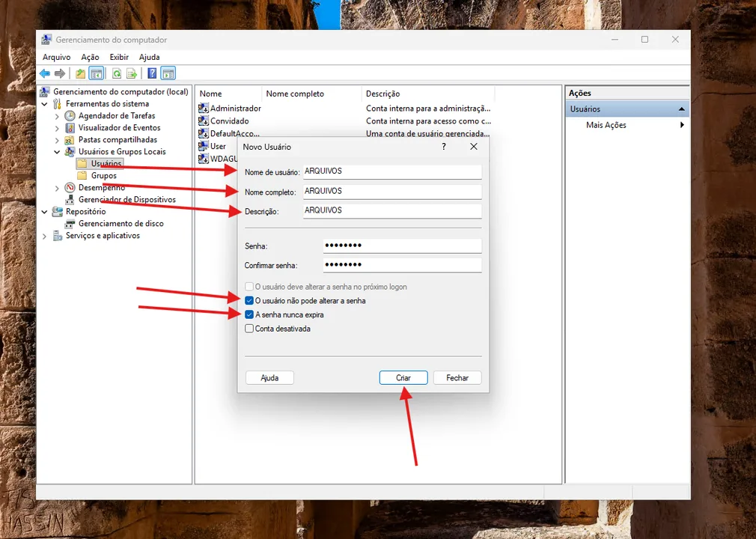Click the 'Descrição' input field in dialog
This screenshot has width=756, height=539.
(392, 210)
